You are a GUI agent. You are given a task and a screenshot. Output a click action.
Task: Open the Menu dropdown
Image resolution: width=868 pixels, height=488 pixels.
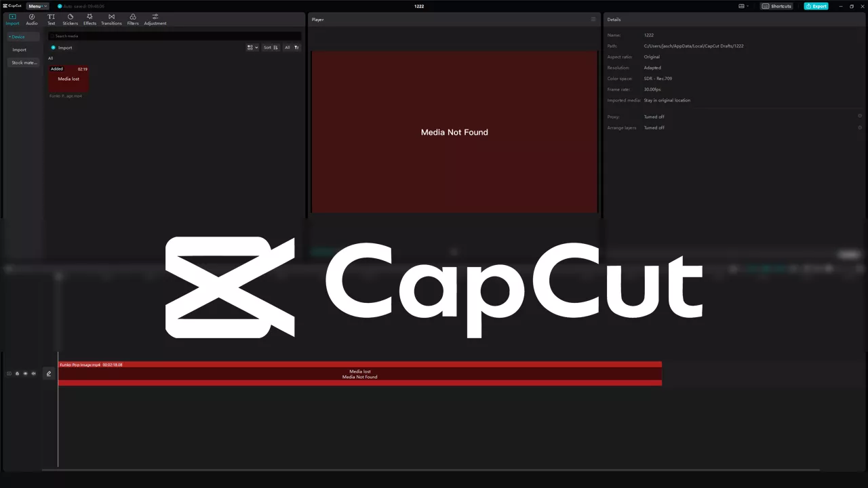point(37,6)
